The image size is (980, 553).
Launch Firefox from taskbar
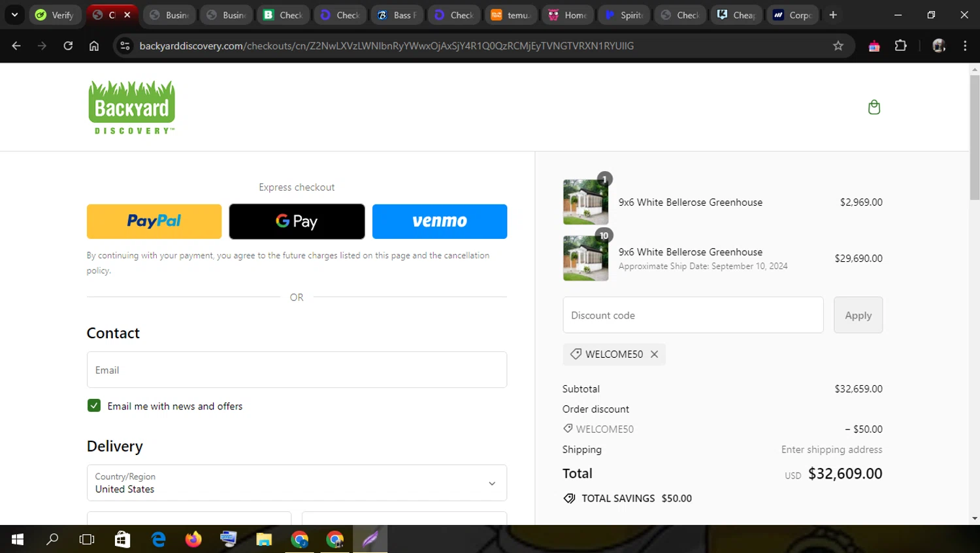point(193,539)
